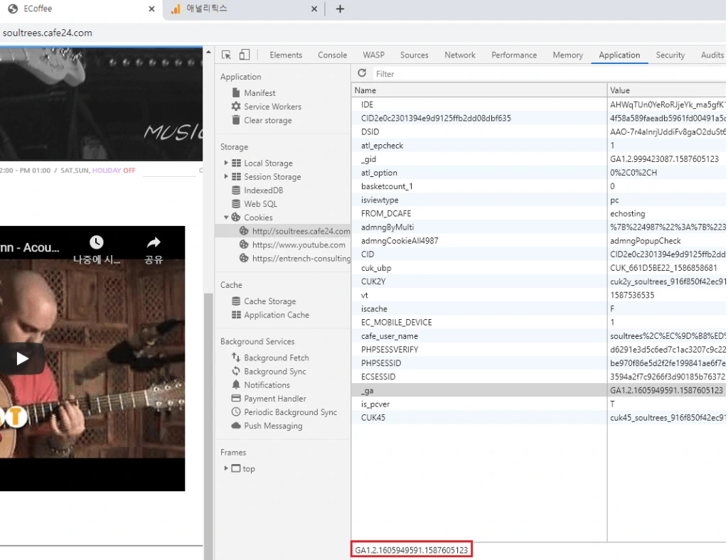Close the ECoffee browser tab

click(151, 9)
